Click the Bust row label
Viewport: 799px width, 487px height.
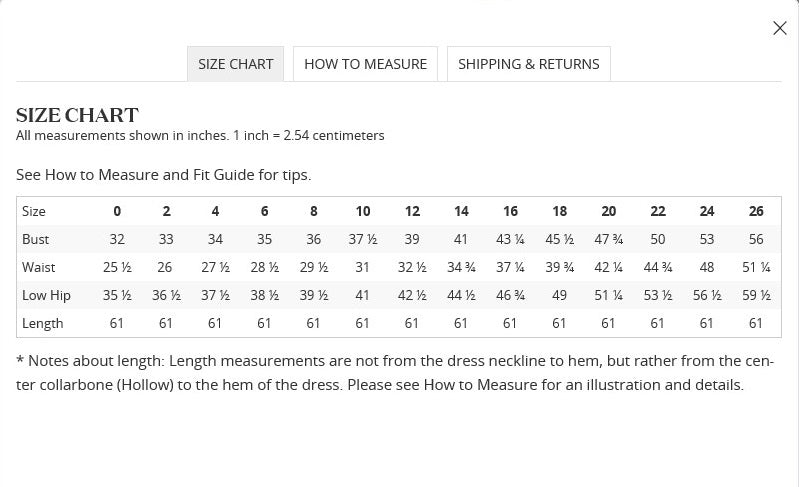(x=36, y=239)
